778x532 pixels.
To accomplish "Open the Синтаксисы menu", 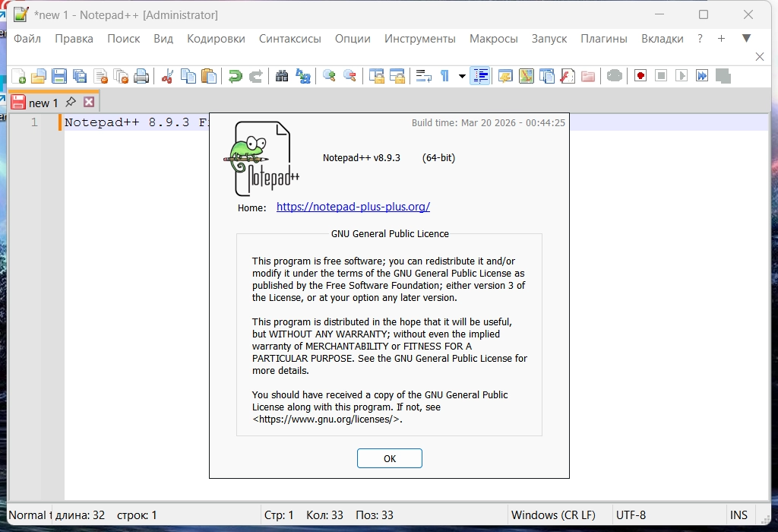I will point(289,39).
